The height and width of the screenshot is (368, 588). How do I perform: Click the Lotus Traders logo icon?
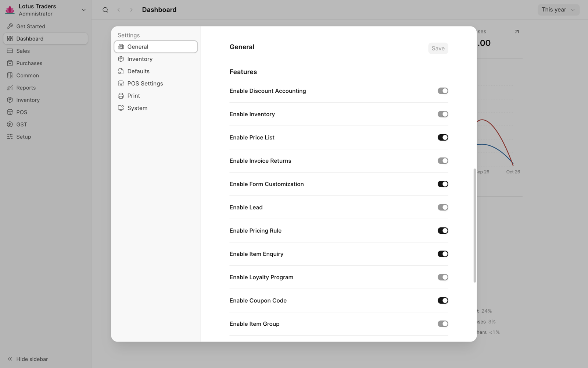pyautogui.click(x=10, y=10)
